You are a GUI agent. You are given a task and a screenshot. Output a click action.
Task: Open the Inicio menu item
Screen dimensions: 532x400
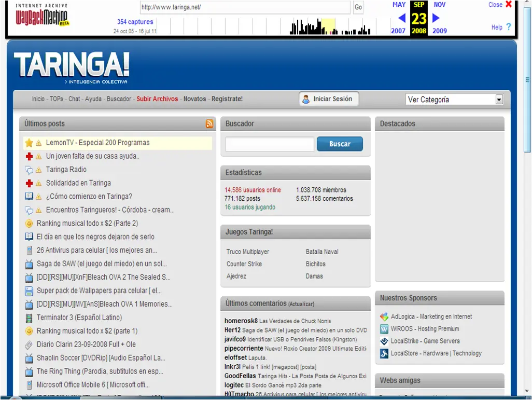[x=38, y=99]
